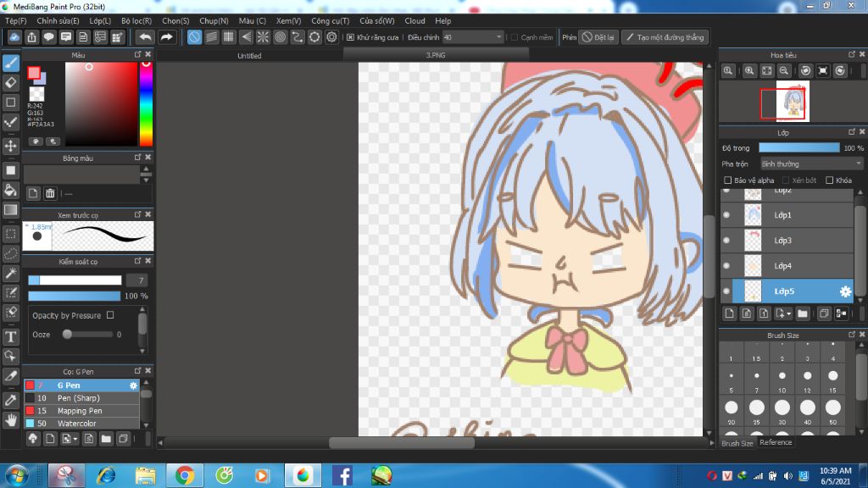Switch to the Reference tab
868x488 pixels.
click(776, 442)
